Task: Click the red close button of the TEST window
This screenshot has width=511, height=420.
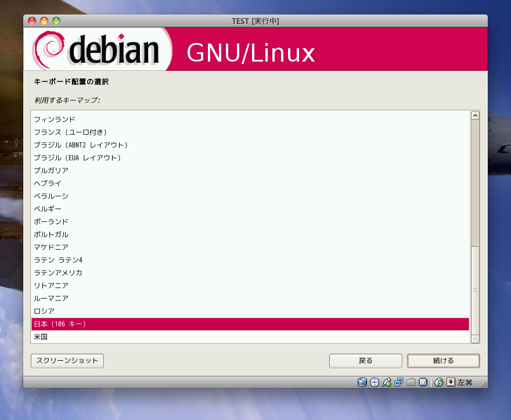Action: (x=31, y=21)
